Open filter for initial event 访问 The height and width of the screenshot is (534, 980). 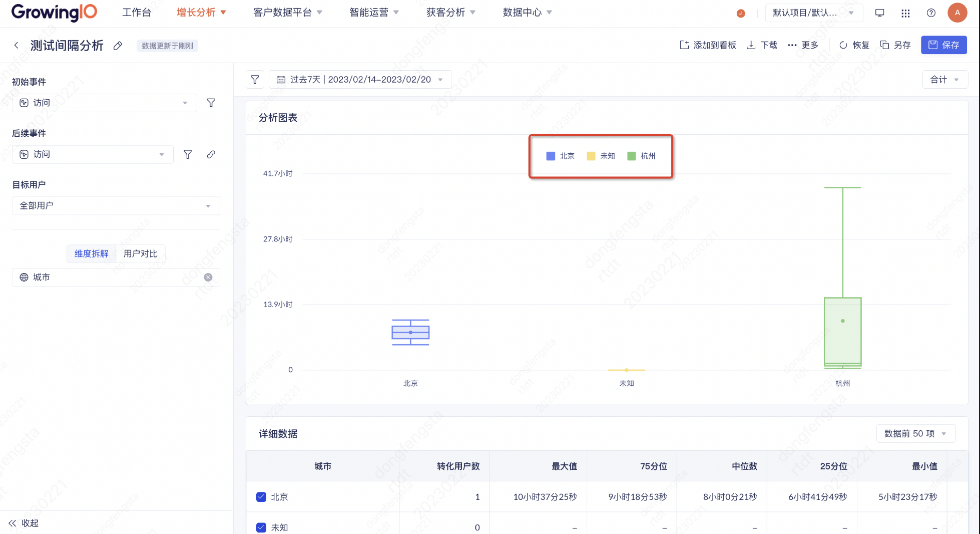[211, 103]
